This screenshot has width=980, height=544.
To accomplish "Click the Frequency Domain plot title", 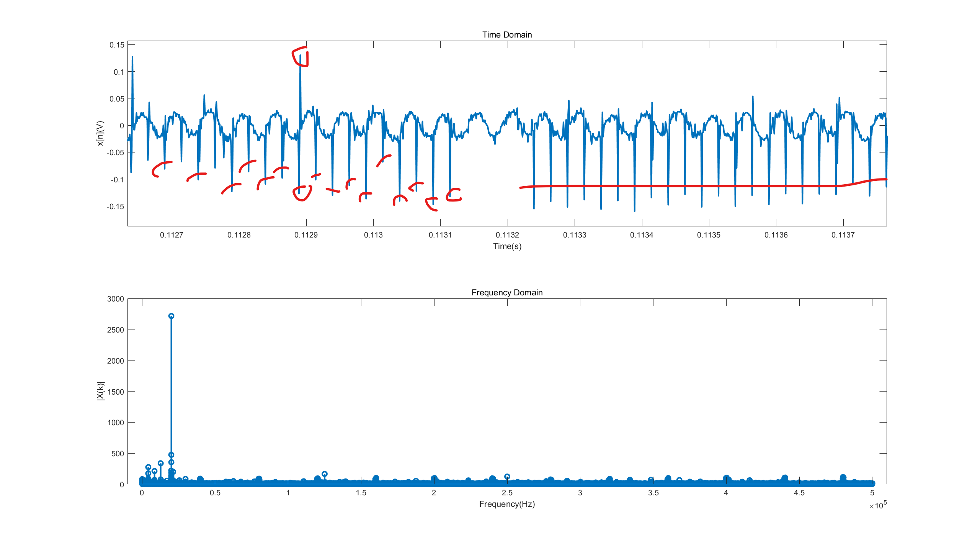I will click(x=508, y=292).
